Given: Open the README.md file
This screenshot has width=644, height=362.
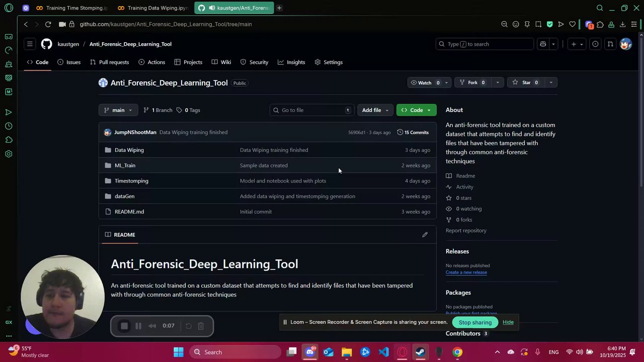Looking at the screenshot, I should point(129,212).
